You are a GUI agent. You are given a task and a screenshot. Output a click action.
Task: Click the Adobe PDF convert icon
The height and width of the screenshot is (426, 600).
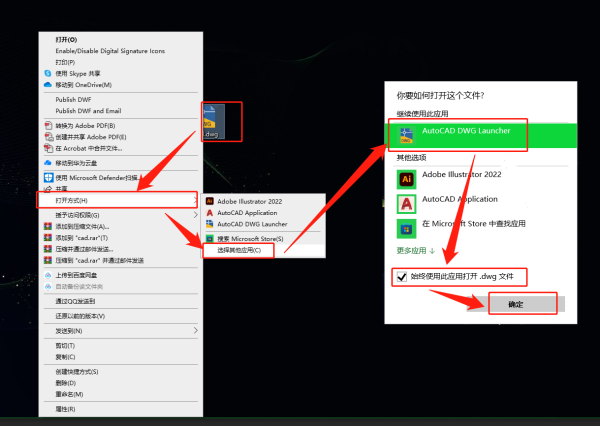click(48, 126)
